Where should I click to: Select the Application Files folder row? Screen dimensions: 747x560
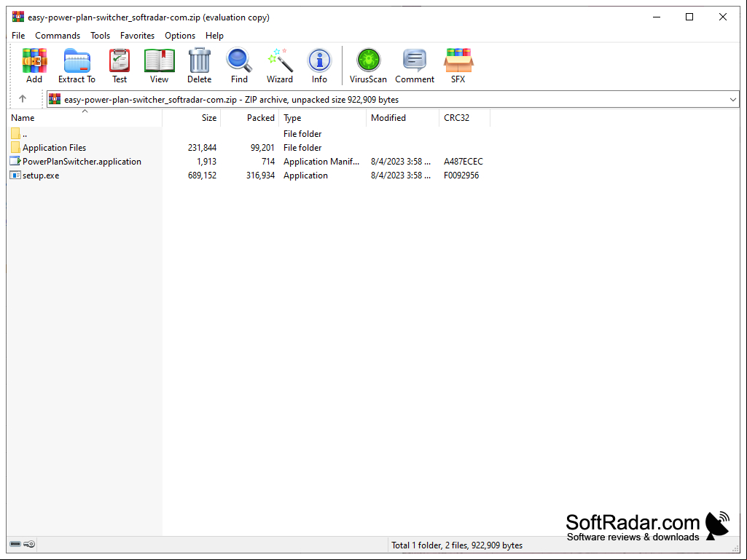click(250, 148)
